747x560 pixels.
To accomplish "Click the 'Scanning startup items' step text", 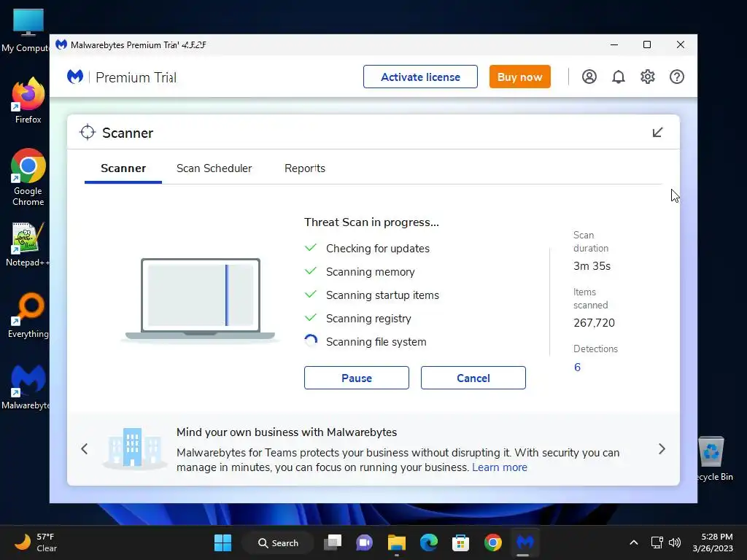I will click(x=382, y=295).
